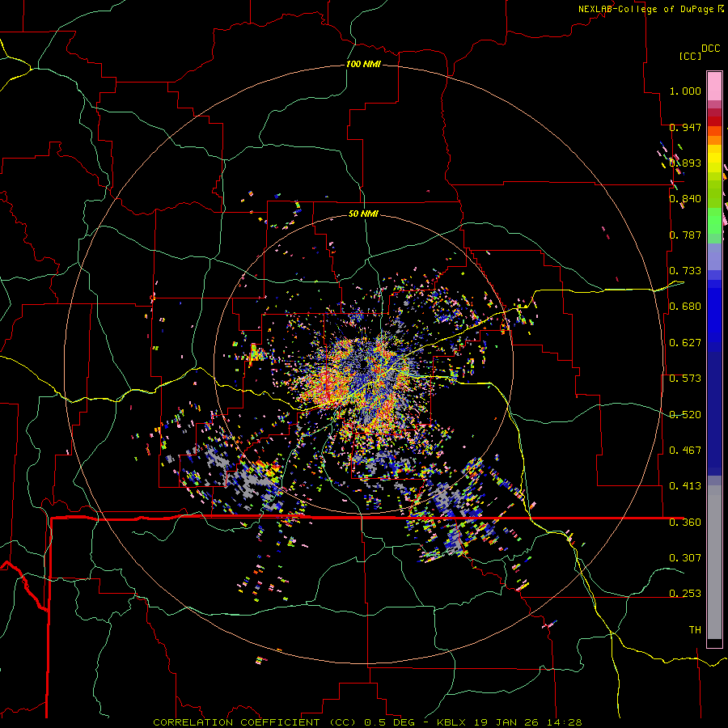Click the 50 NMI range ring label

point(363,214)
